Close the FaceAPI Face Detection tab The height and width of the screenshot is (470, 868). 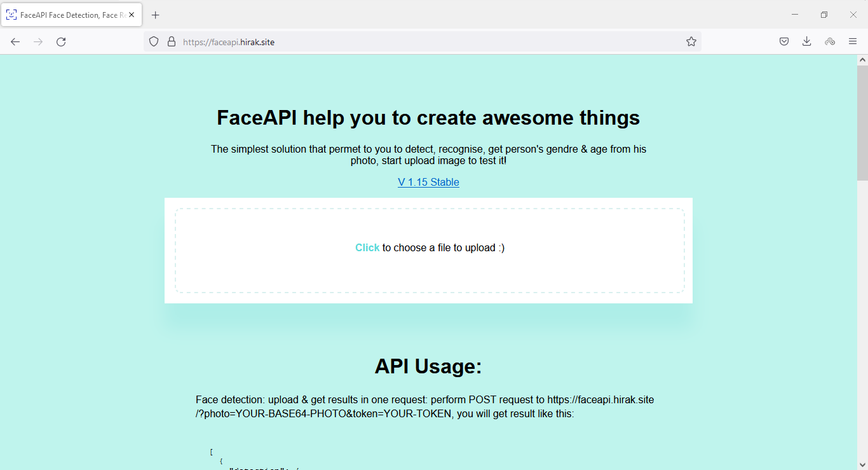click(x=132, y=15)
